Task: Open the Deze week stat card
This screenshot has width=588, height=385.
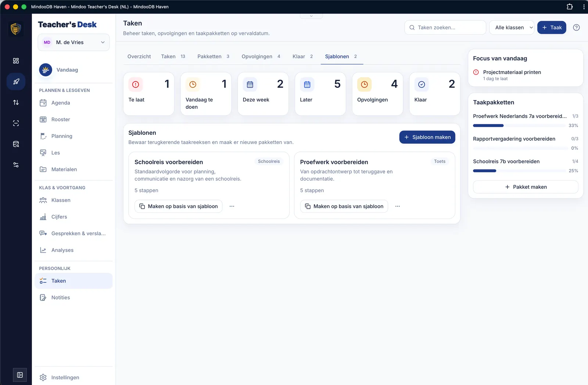Action: pyautogui.click(x=263, y=94)
